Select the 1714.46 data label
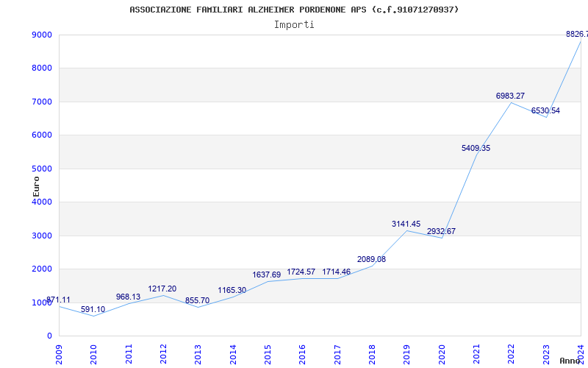The image size is (588, 368). pyautogui.click(x=337, y=272)
